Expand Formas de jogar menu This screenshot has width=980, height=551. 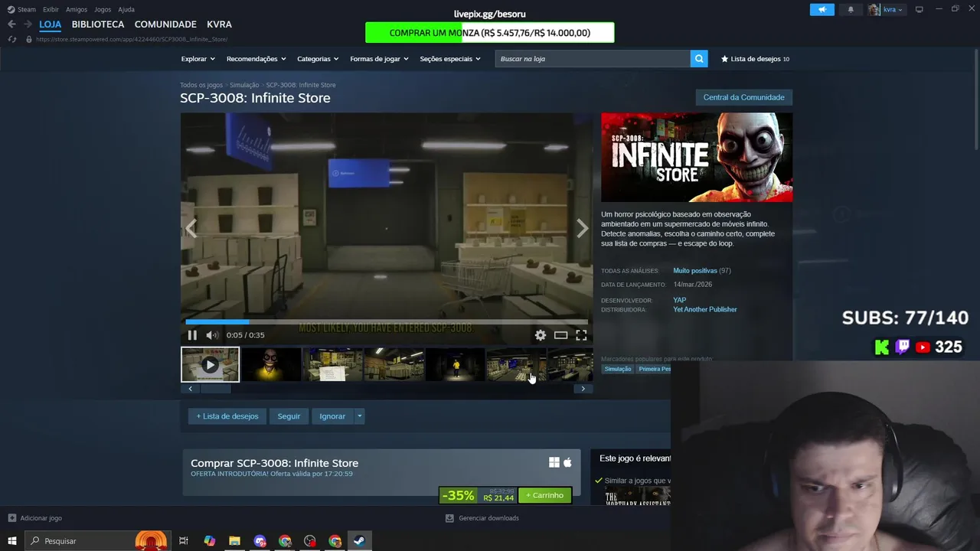(379, 59)
